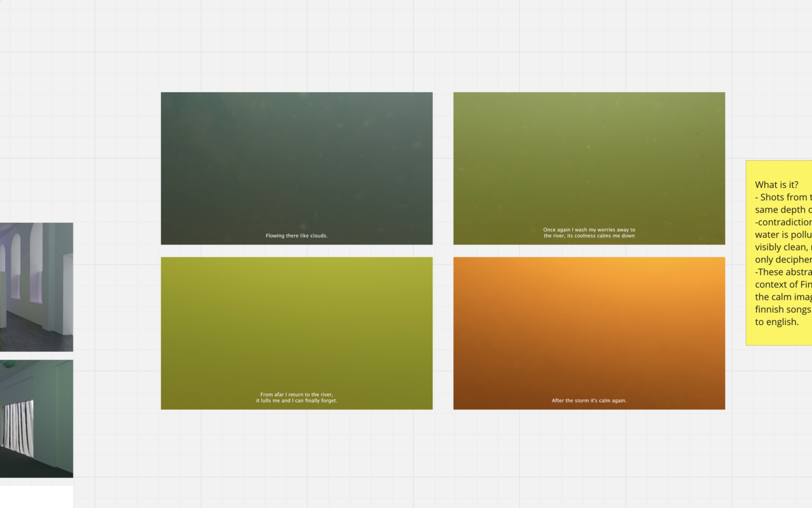Click the 'visibly clean' line on the sticky note
This screenshot has height=508, width=812.
783,247
